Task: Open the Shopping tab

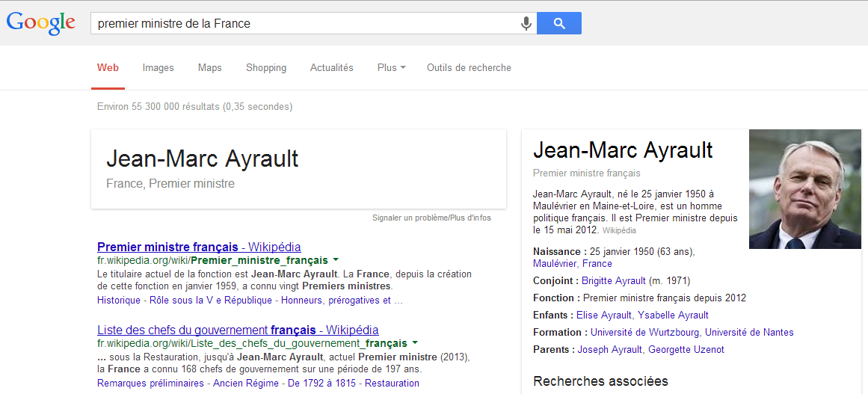Action: [x=266, y=68]
